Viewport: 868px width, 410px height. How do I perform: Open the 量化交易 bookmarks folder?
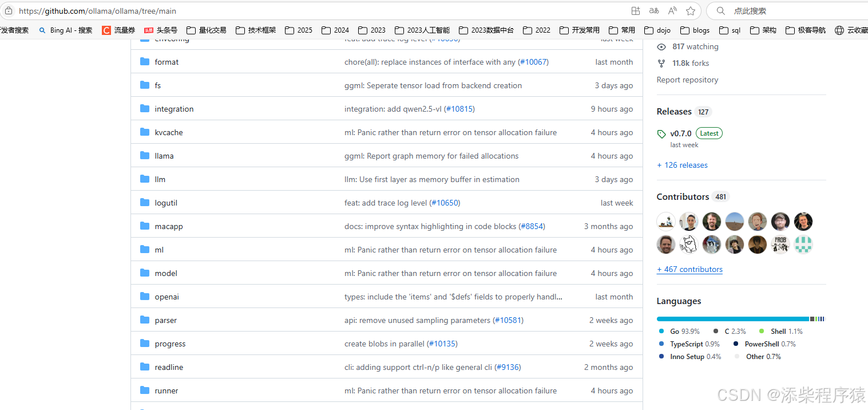tap(207, 30)
